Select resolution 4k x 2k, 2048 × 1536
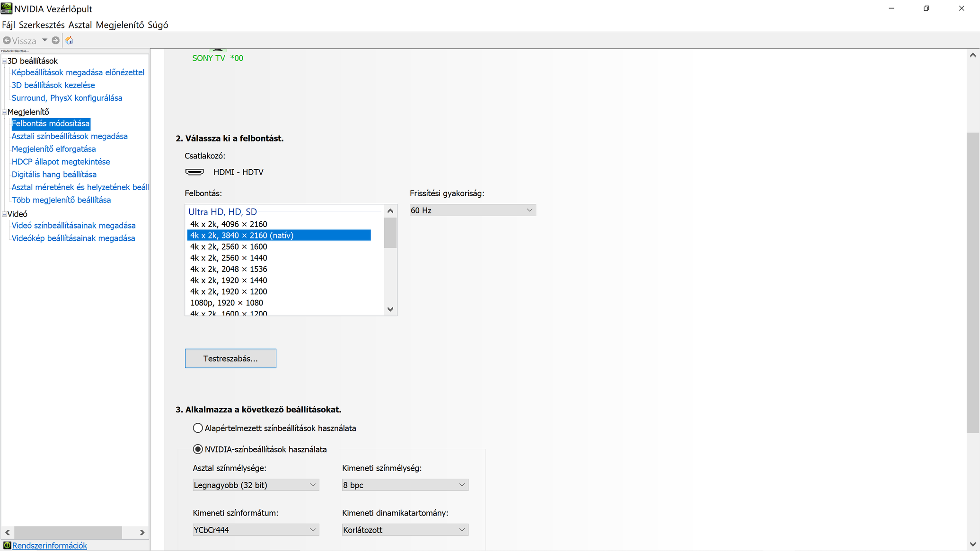This screenshot has height=551, width=980. pos(279,269)
